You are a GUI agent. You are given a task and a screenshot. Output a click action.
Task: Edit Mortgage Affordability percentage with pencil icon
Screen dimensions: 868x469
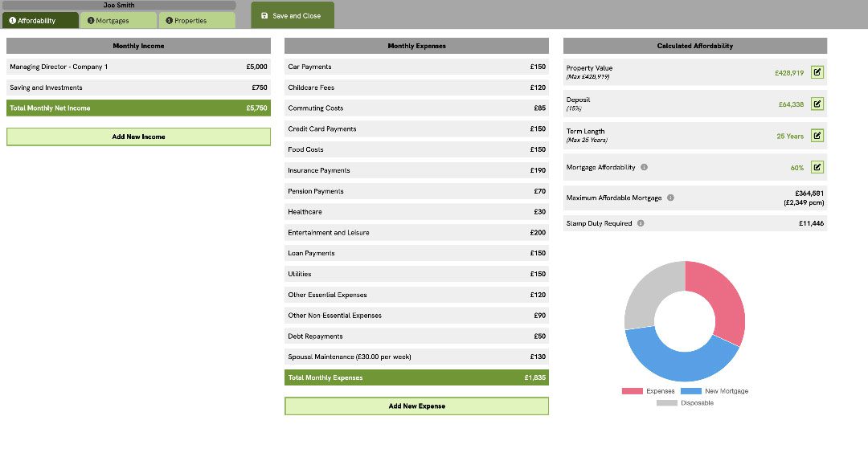point(817,167)
